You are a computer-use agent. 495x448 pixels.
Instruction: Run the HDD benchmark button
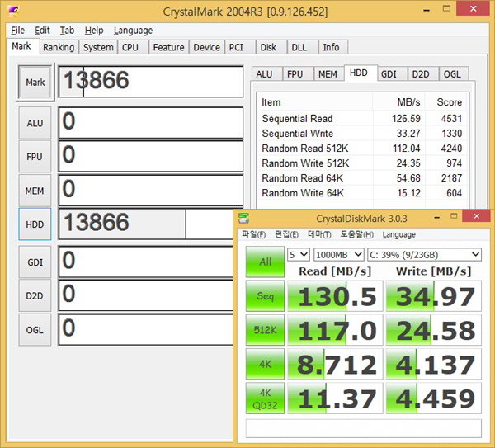35,224
